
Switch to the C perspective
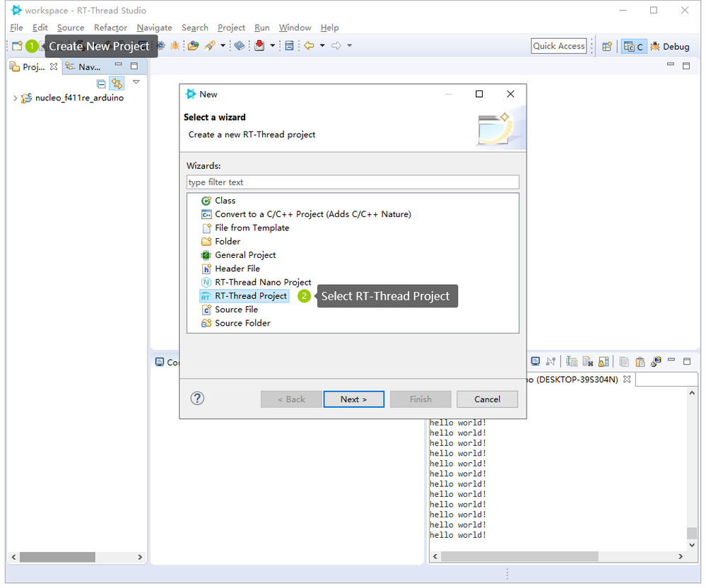[x=633, y=47]
